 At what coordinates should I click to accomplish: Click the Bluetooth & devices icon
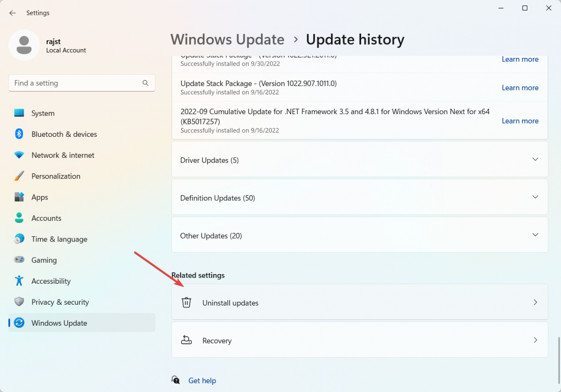point(19,134)
